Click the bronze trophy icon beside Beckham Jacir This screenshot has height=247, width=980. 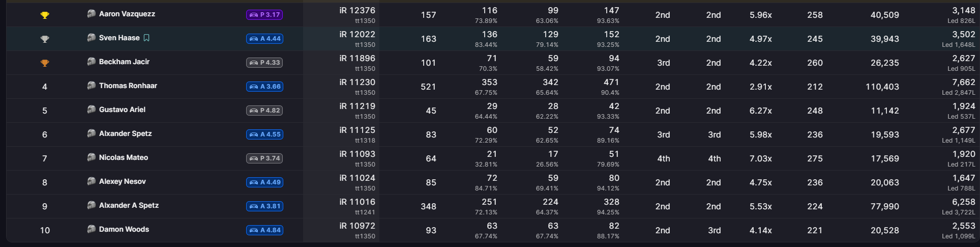click(x=45, y=63)
